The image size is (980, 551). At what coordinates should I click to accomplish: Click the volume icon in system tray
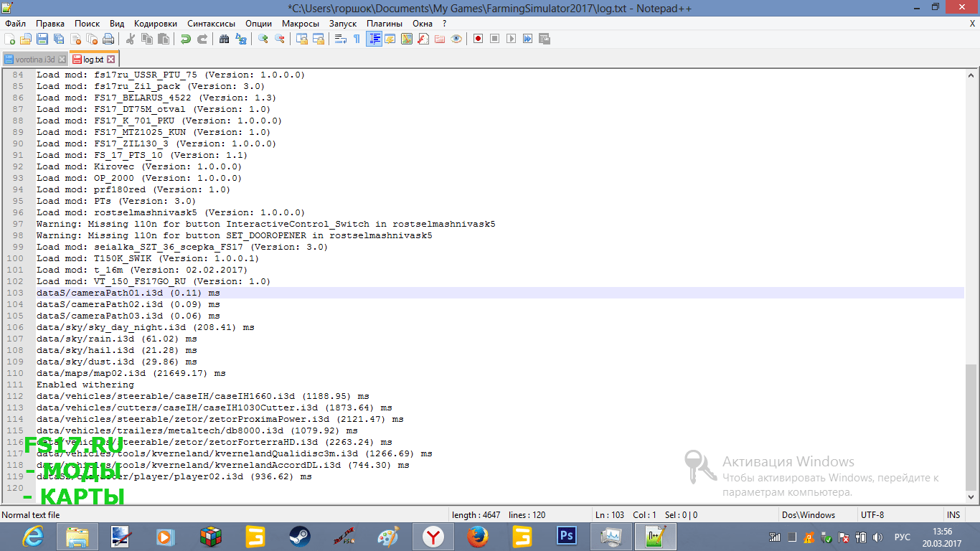coord(877,537)
